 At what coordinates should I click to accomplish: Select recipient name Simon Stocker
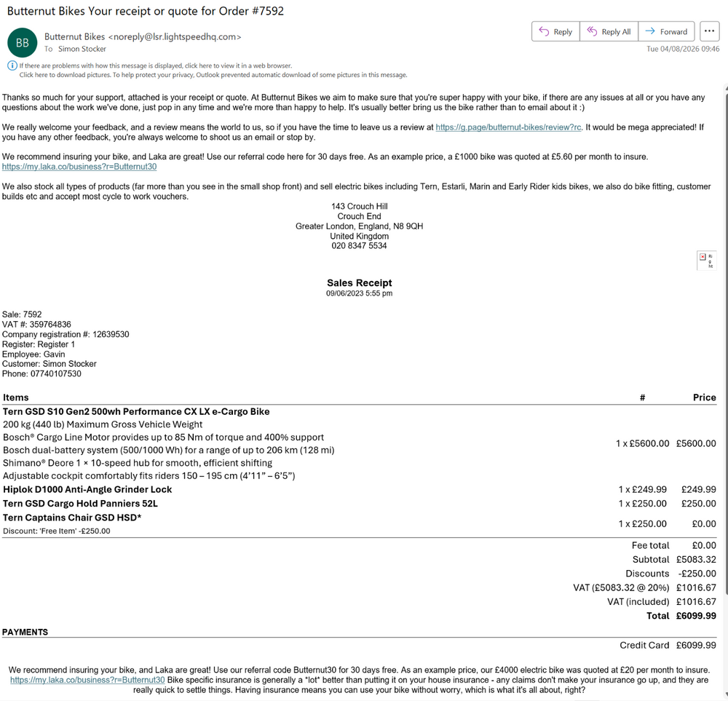point(82,49)
